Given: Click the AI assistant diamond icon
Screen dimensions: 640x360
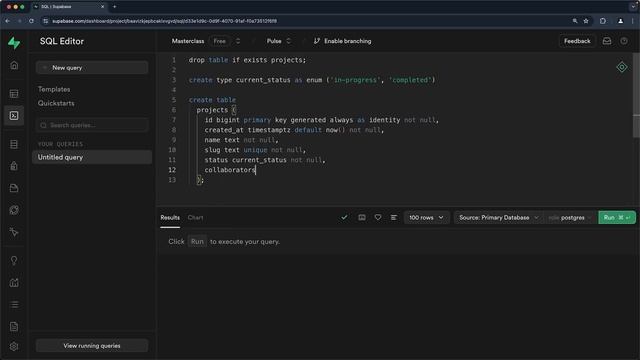Looking at the screenshot, I should coord(622,67).
